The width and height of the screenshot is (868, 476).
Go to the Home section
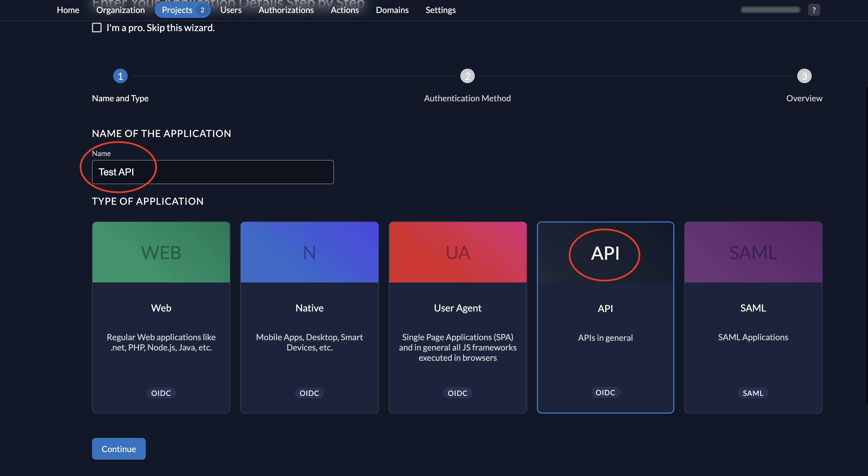pos(68,10)
